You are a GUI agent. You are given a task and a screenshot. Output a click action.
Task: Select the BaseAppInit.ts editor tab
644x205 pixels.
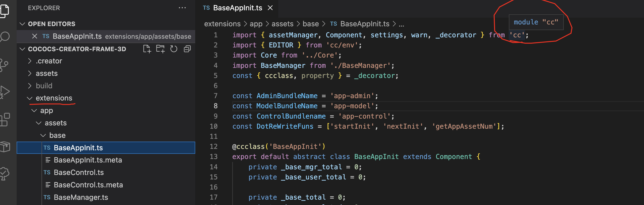pos(237,8)
